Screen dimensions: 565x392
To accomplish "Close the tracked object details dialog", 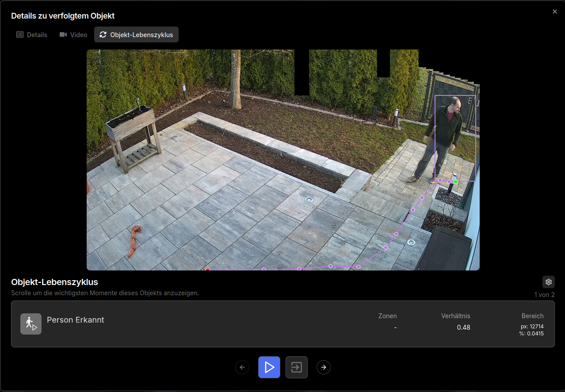I will point(554,11).
